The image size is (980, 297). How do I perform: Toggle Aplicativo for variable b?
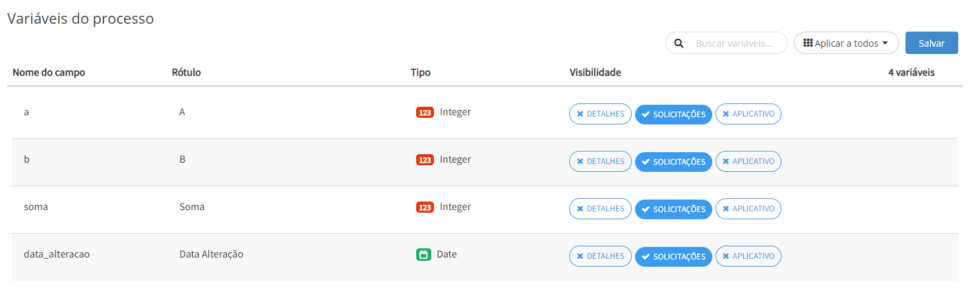click(x=748, y=161)
